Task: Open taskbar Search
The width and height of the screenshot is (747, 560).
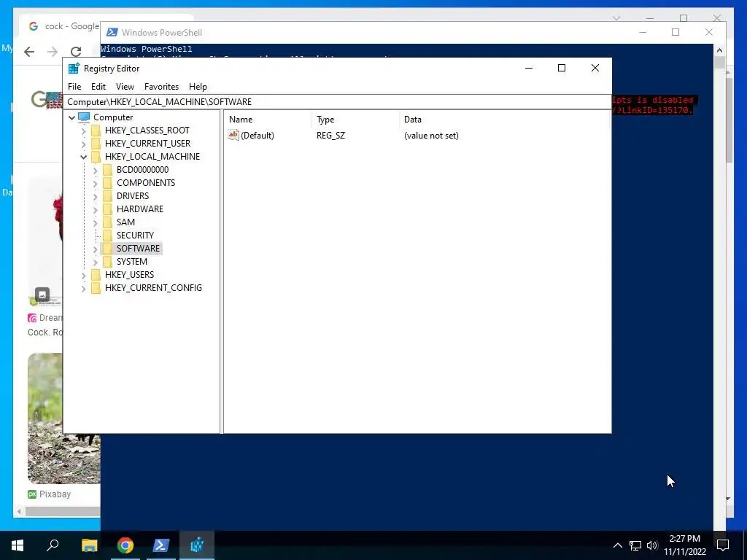Action: (53, 545)
